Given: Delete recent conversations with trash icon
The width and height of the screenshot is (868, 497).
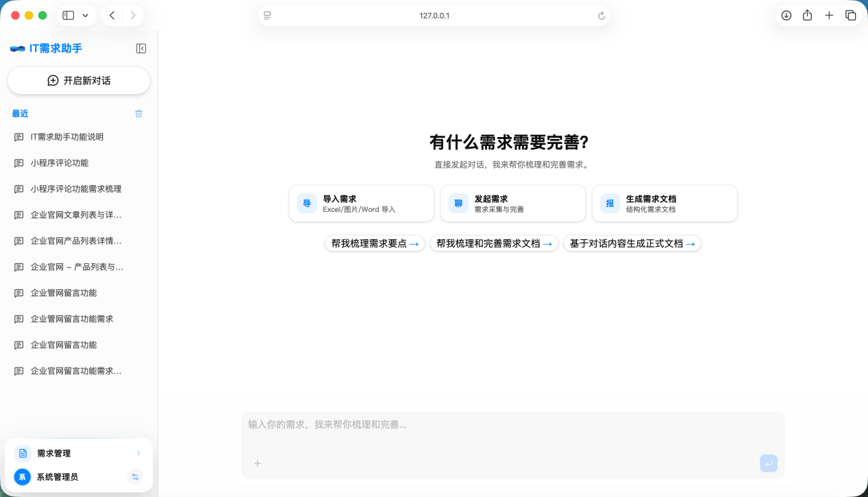Looking at the screenshot, I should (139, 114).
